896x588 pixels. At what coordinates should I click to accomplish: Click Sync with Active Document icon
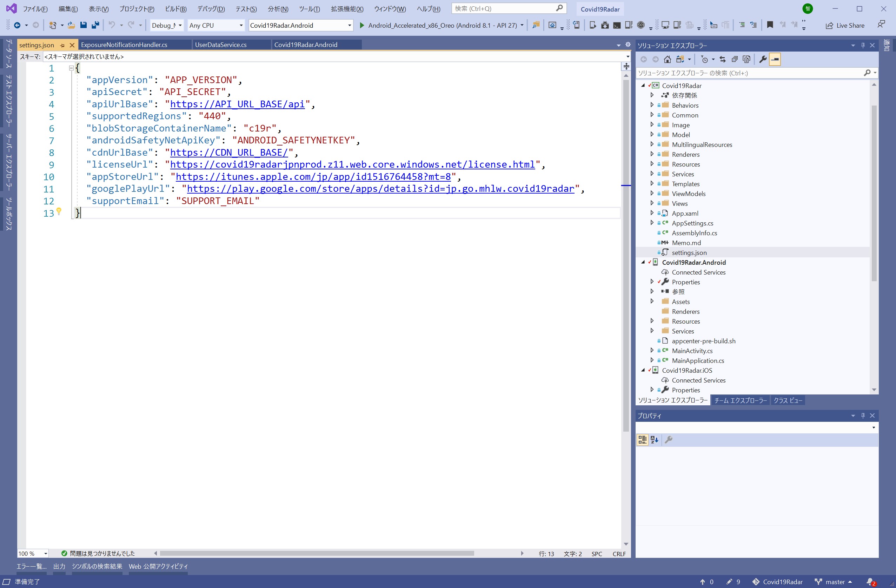tap(722, 60)
